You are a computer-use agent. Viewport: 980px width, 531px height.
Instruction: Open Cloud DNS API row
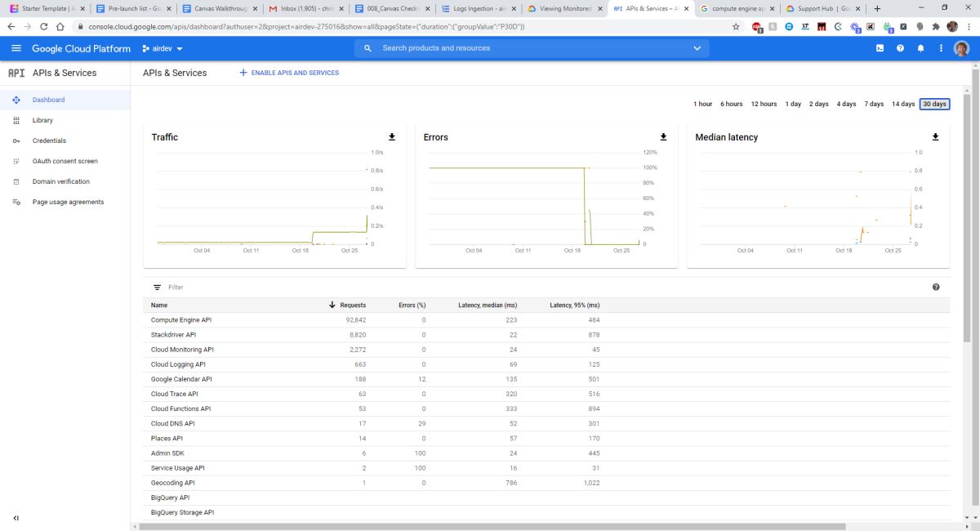click(547, 423)
